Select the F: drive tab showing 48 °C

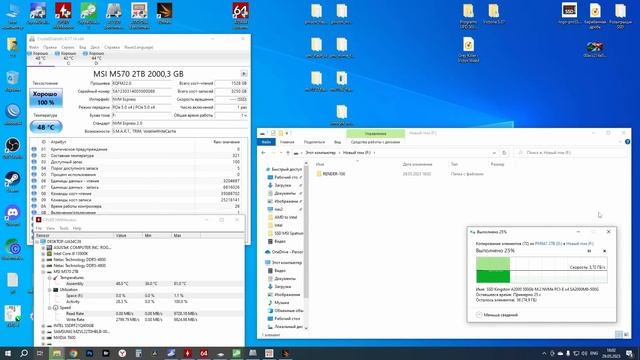point(40,58)
